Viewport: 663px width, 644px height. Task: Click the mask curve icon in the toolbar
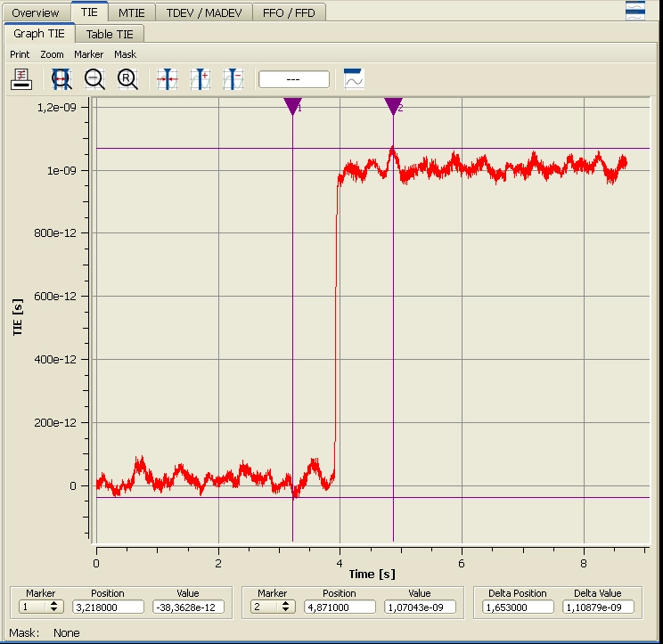click(x=354, y=79)
